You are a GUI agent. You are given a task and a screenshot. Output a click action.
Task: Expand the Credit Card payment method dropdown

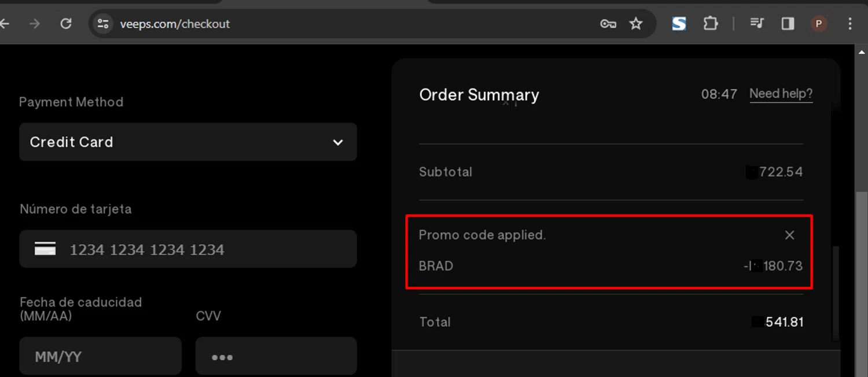coord(188,142)
